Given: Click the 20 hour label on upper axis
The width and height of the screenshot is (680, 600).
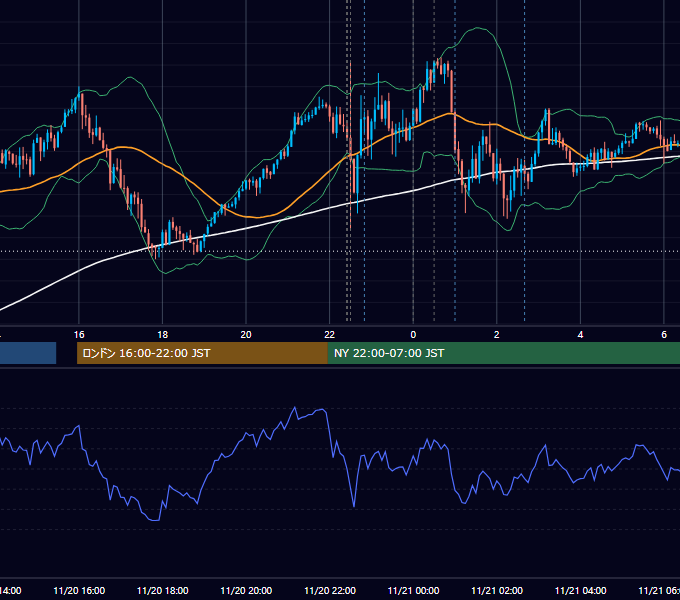Looking at the screenshot, I should coord(246,335).
